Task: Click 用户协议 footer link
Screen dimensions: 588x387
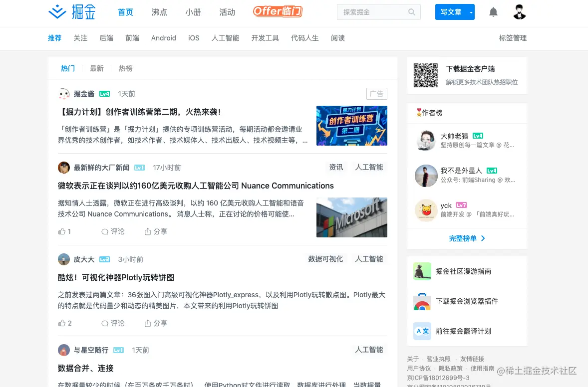Action: tap(419, 368)
